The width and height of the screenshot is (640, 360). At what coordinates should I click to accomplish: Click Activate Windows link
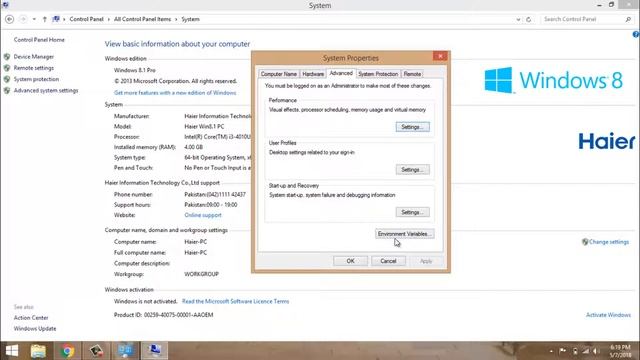pos(608,315)
